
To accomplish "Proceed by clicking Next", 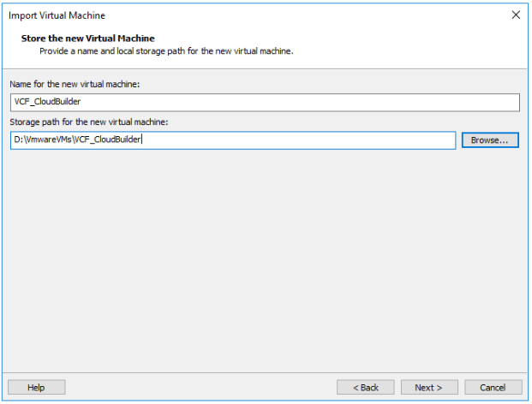I will (x=428, y=387).
